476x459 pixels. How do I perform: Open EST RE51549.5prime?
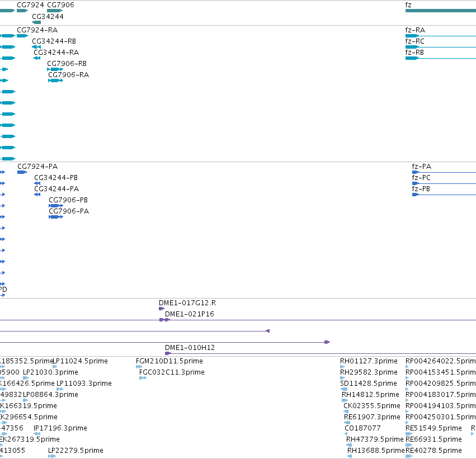click(433, 428)
